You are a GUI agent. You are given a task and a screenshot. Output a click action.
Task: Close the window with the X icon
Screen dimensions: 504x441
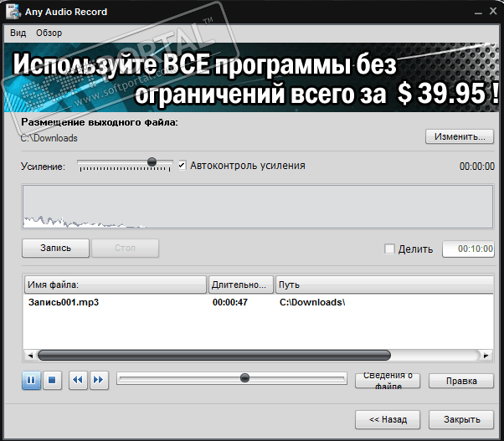(493, 11)
